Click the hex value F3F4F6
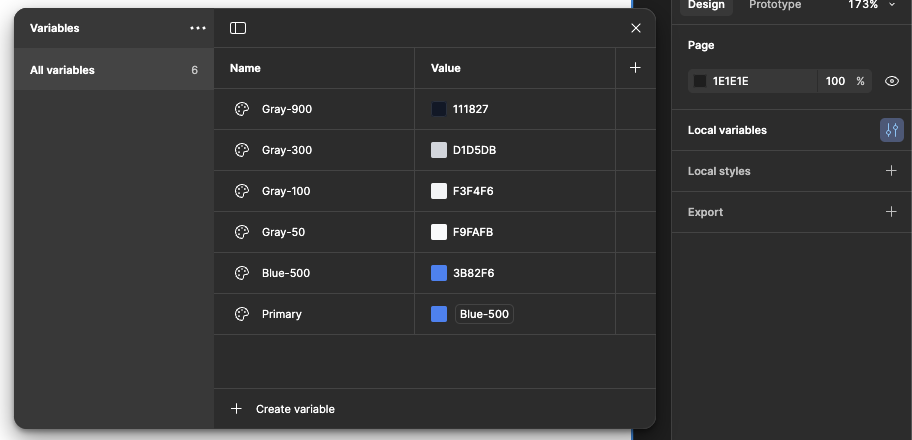 click(x=473, y=191)
